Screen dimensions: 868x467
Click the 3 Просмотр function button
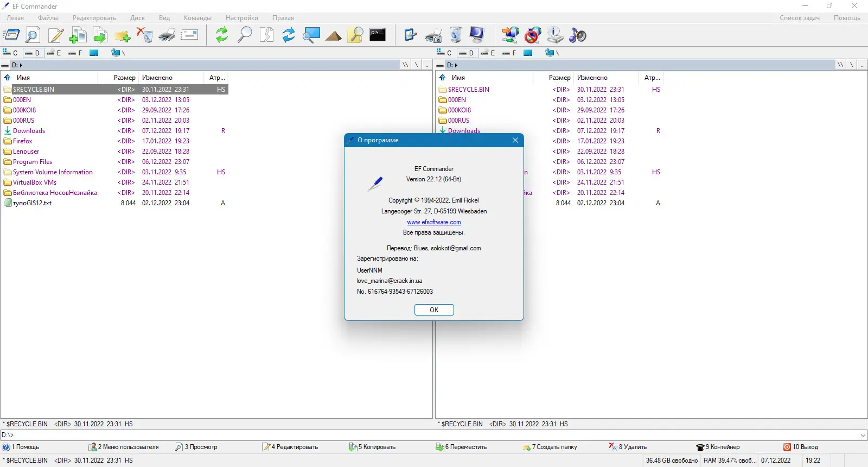tap(196, 447)
